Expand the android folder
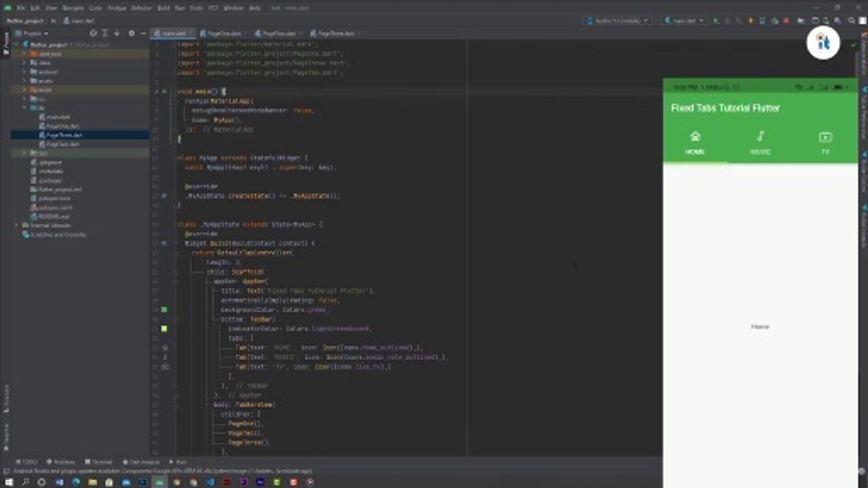 click(24, 71)
